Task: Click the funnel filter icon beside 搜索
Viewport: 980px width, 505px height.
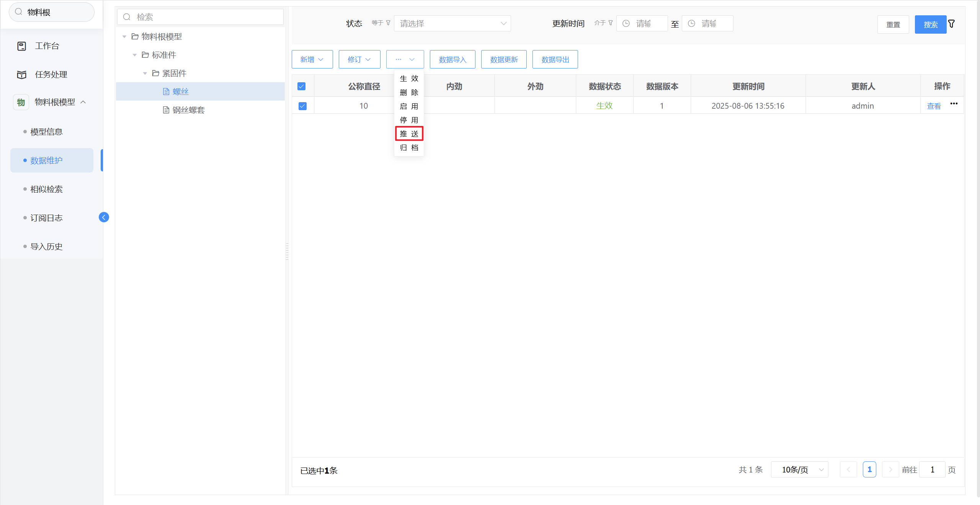Action: coord(951,24)
